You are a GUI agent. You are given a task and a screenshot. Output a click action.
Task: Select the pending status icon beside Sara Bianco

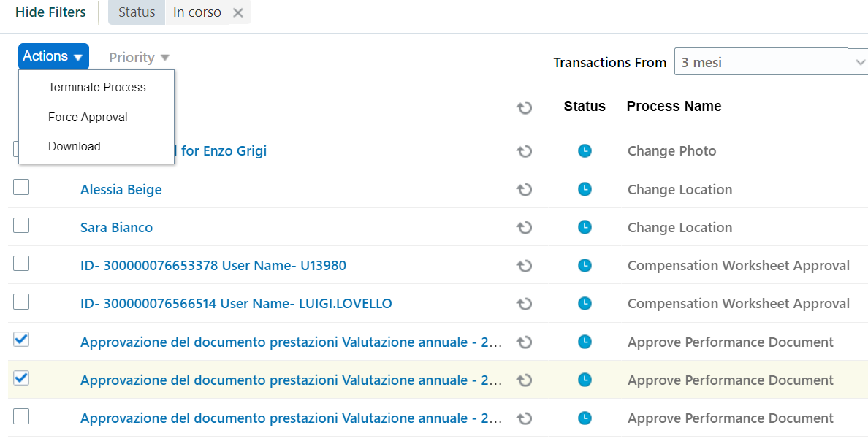coord(585,227)
